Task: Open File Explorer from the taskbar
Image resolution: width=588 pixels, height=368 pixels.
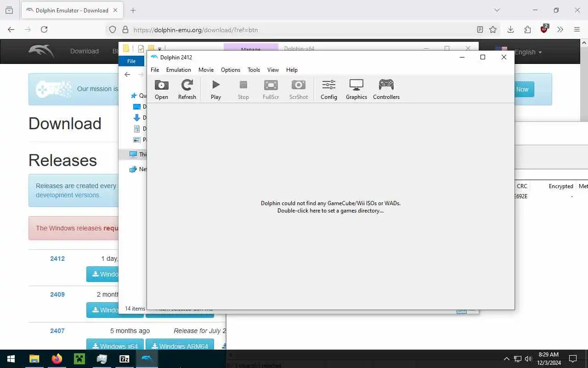Action: pyautogui.click(x=34, y=359)
